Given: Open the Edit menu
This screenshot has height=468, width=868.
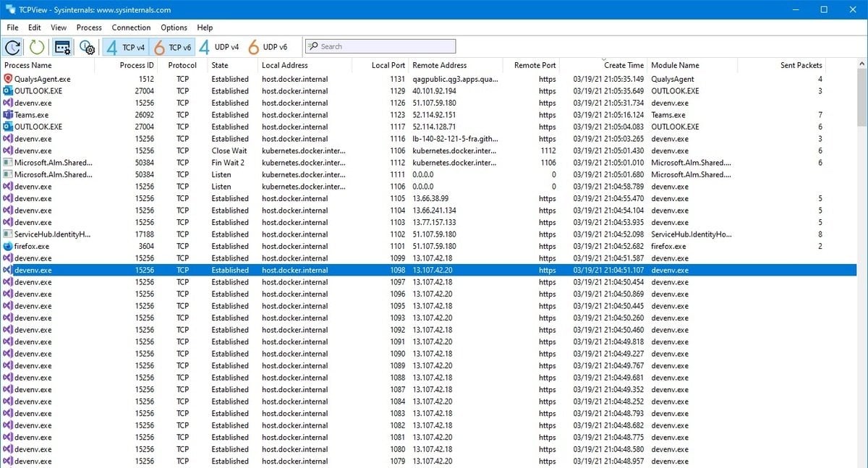Looking at the screenshot, I should [34, 27].
